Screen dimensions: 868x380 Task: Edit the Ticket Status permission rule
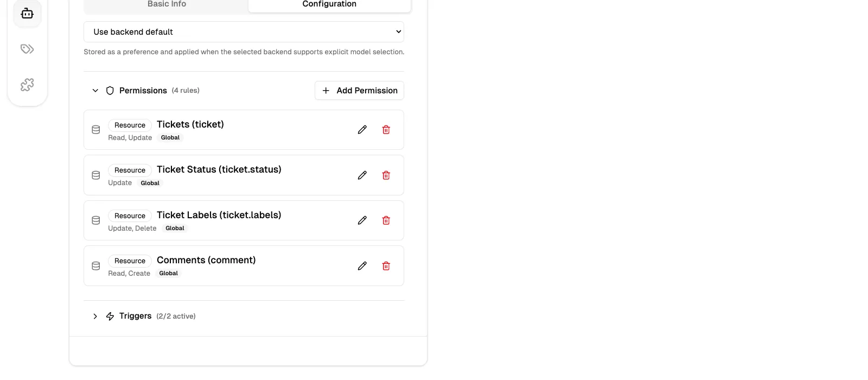tap(362, 175)
